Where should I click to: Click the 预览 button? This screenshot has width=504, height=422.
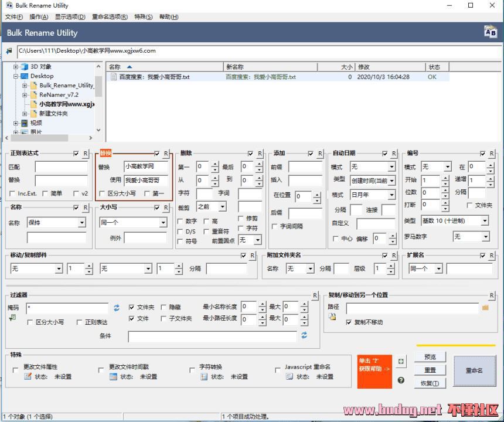[430, 357]
